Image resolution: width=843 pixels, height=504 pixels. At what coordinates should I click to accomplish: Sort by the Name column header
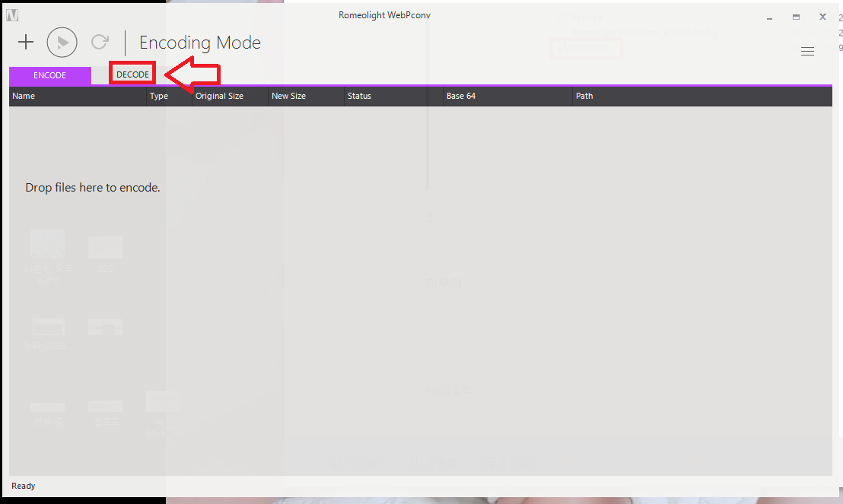coord(78,97)
